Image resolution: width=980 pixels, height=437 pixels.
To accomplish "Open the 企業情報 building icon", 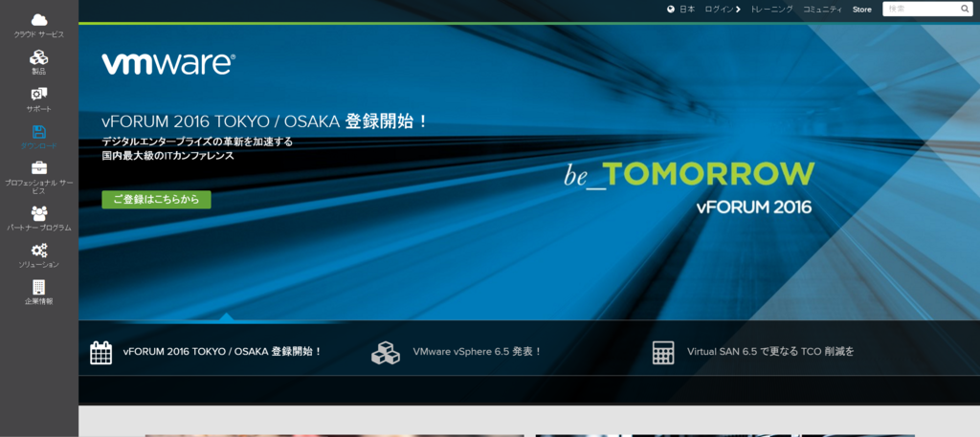I will [38, 287].
